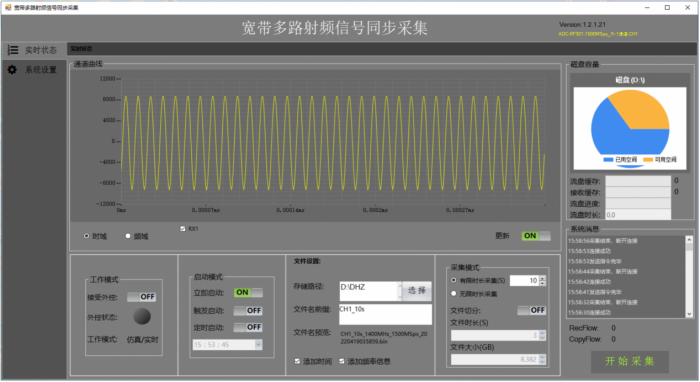Decrease the 10-second duration with down arrow
Image resolution: width=700 pixels, height=382 pixels.
click(542, 283)
